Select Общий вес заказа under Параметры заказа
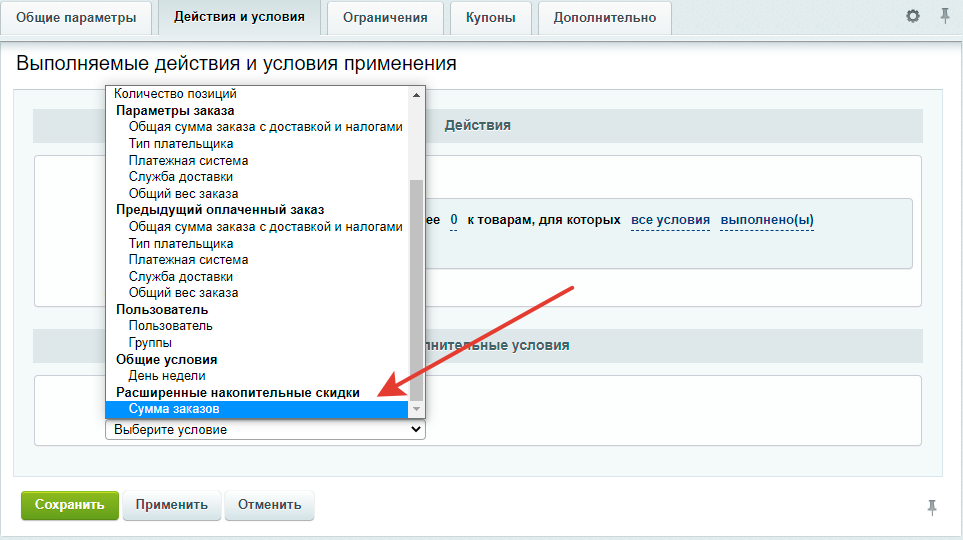Image resolution: width=963 pixels, height=540 pixels. point(257,194)
